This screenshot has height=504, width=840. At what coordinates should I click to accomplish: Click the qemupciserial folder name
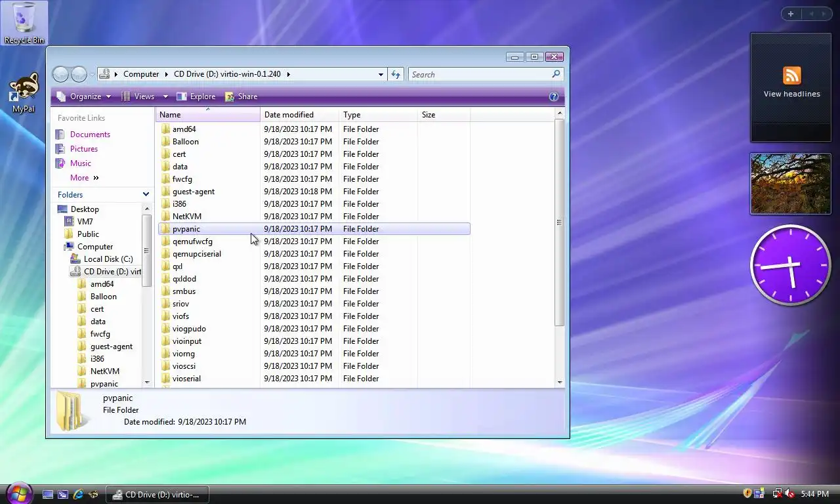tap(197, 254)
